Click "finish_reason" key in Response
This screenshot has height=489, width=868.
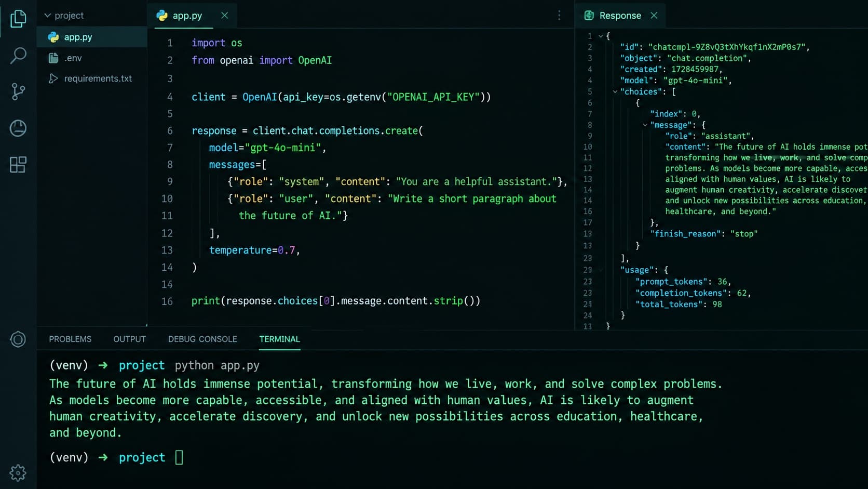coord(685,234)
